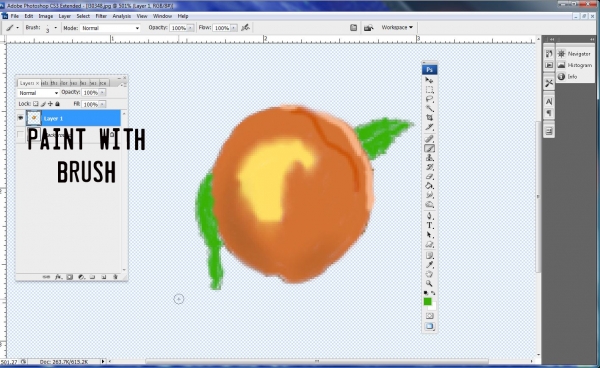Select the Paint Bucket tool
Image resolution: width=600 pixels, height=368 pixels.
pyautogui.click(x=429, y=186)
